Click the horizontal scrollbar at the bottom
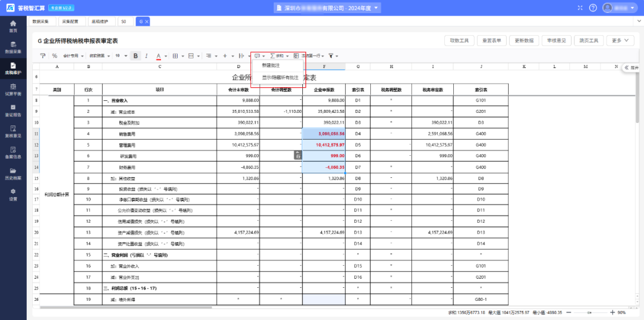This screenshot has width=644, height=320. (x=126, y=307)
